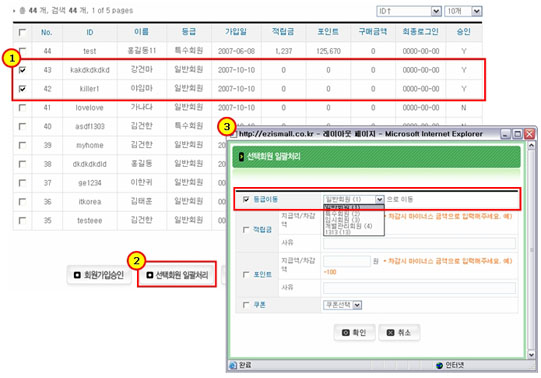Click the member ID test
This screenshot has width=541, height=378.
(x=90, y=51)
